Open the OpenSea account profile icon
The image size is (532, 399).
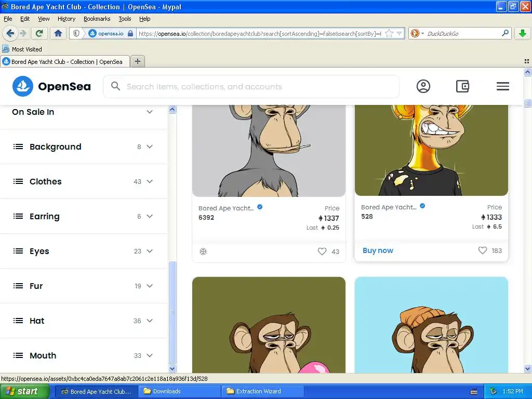(423, 86)
